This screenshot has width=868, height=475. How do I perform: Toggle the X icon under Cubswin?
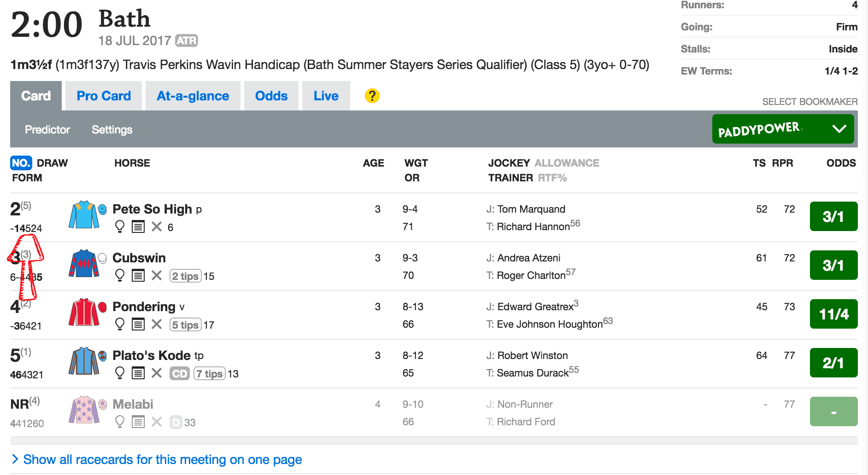[157, 275]
